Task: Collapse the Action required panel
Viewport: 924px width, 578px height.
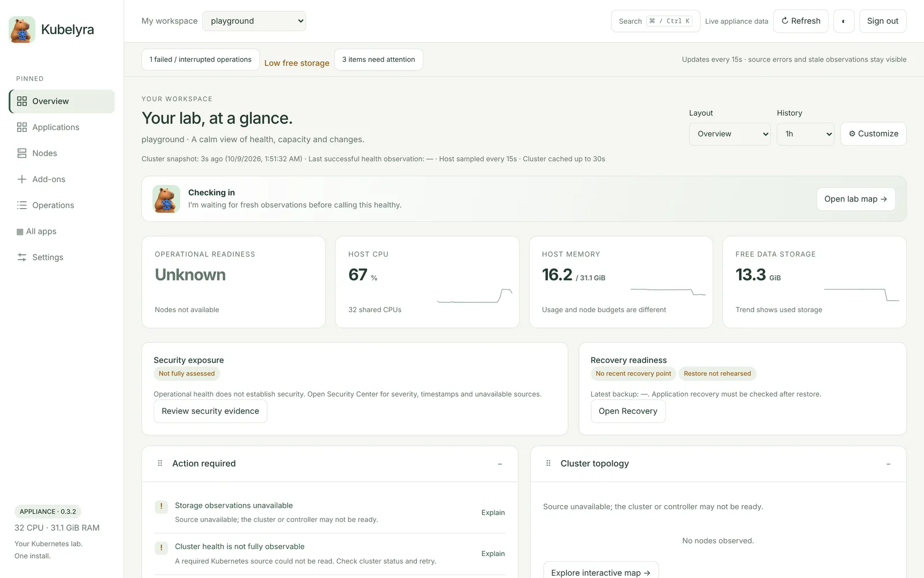Action: pyautogui.click(x=500, y=464)
